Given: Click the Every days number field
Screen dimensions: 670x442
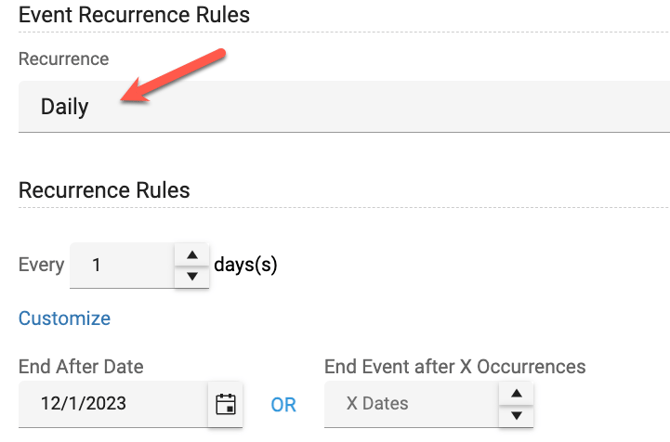Looking at the screenshot, I should [x=121, y=265].
